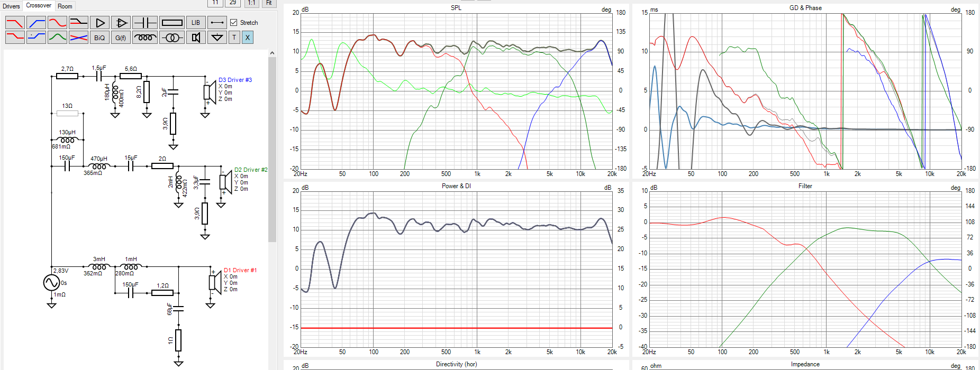This screenshot has height=370, width=980.
Task: Select the 15µF capacitor
Action: (x=131, y=166)
